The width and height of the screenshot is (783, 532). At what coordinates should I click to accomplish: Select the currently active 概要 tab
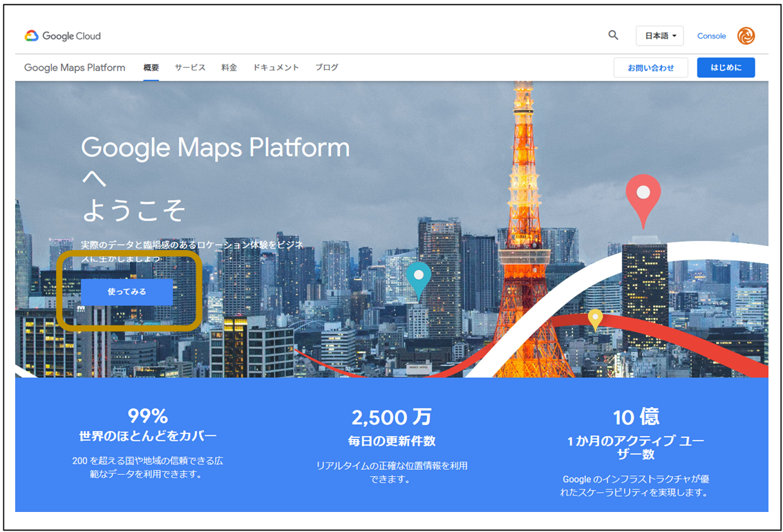pyautogui.click(x=151, y=67)
